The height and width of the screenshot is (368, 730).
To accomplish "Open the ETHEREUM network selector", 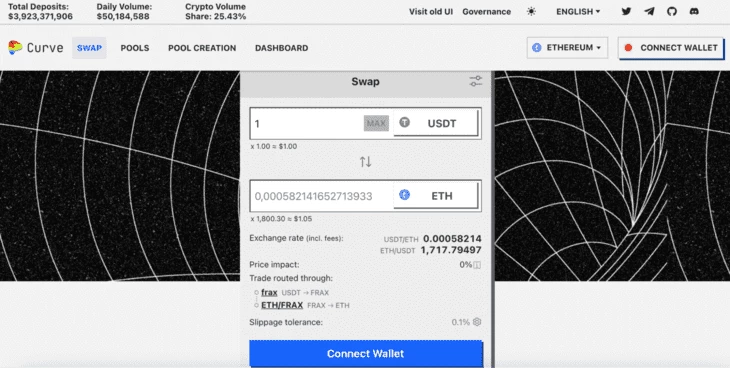I will point(568,48).
